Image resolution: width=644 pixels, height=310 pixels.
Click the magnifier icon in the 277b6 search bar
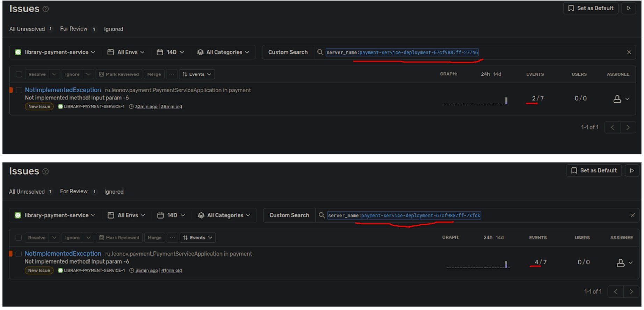(x=320, y=52)
